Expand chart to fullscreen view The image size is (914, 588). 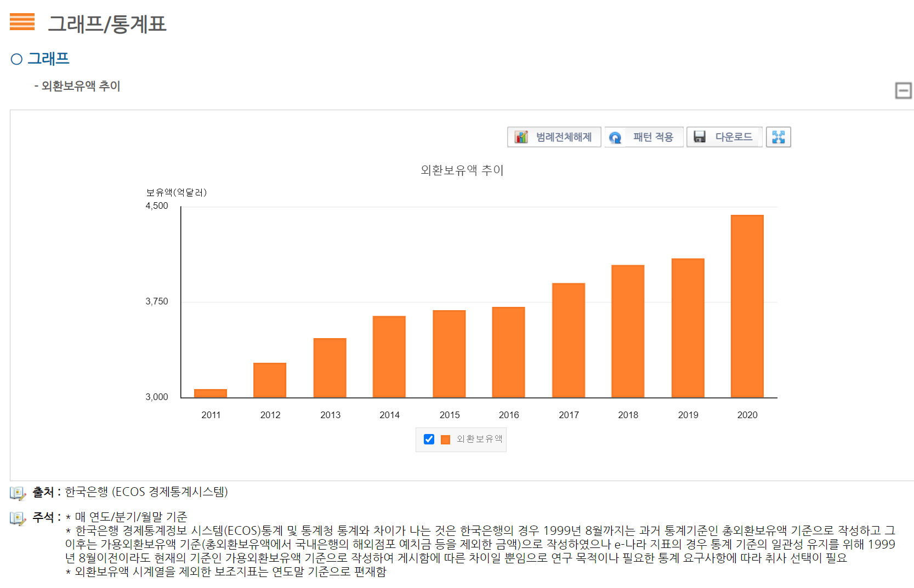pyautogui.click(x=778, y=137)
